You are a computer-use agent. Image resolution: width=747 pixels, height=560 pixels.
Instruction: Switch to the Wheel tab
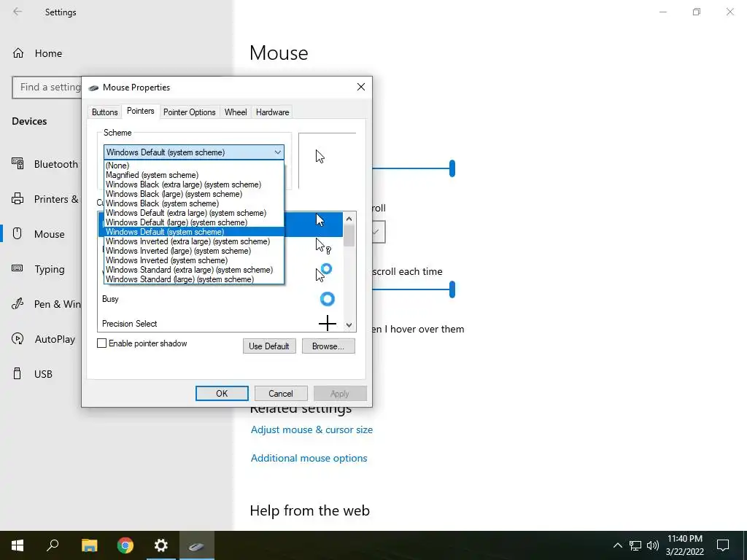(236, 112)
